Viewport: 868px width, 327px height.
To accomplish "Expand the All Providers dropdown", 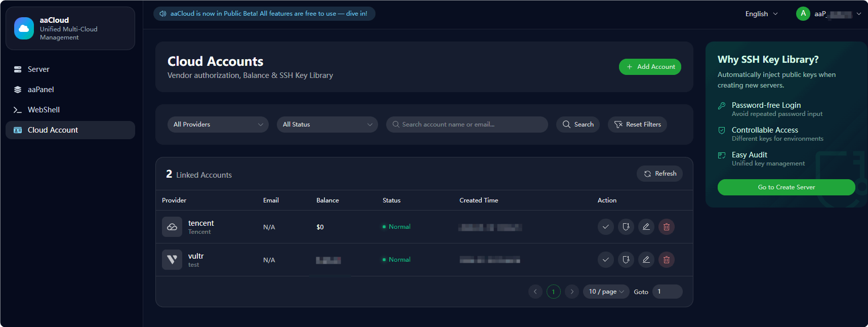I will [x=218, y=125].
